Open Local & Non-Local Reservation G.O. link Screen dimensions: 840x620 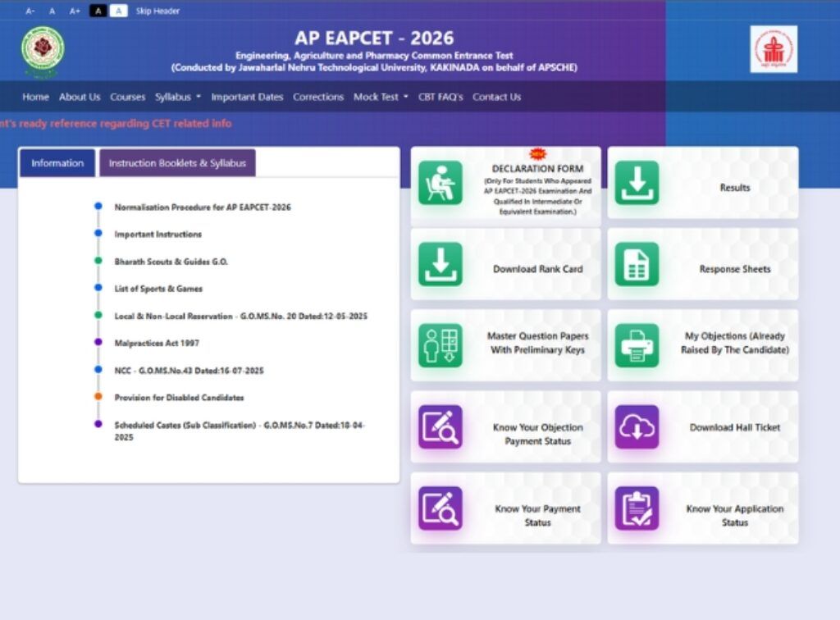coord(241,316)
